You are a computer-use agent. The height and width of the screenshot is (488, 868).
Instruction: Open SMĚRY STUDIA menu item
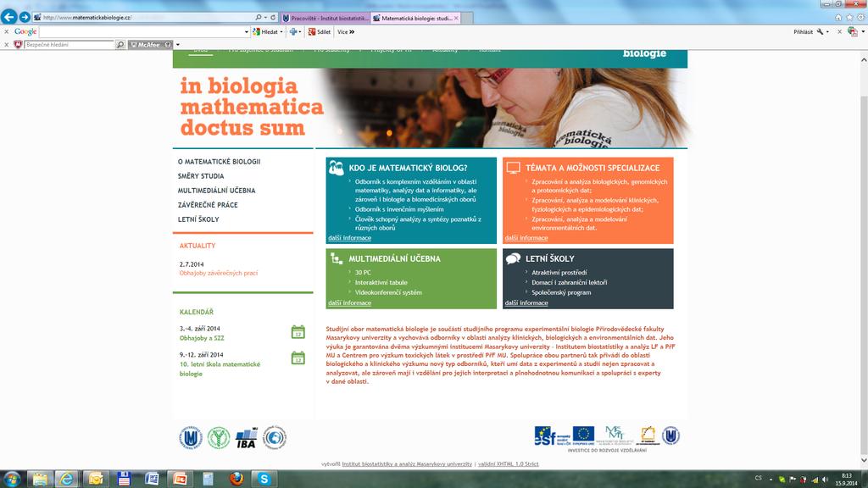[x=201, y=176]
